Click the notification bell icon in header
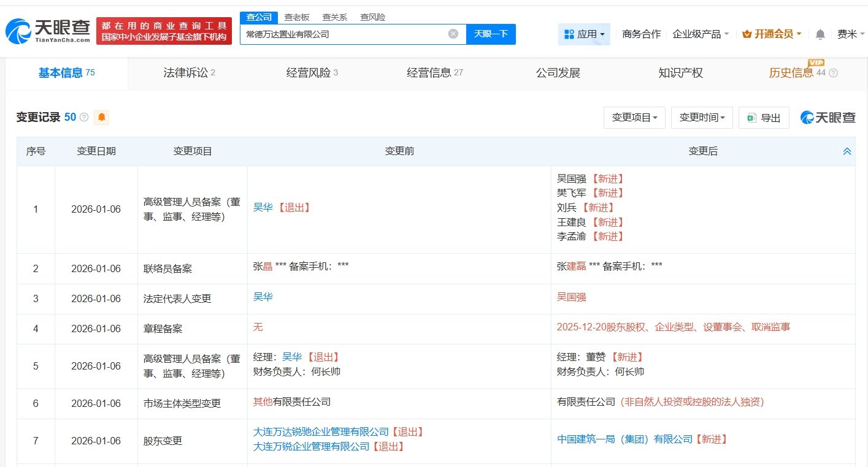The width and height of the screenshot is (868, 467). click(820, 34)
